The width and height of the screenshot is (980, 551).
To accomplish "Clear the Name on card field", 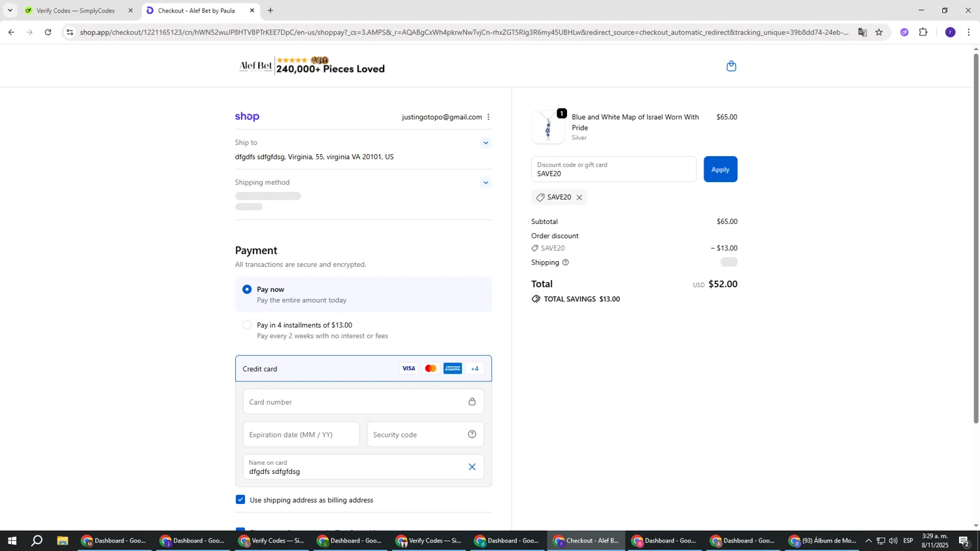I will click(472, 467).
